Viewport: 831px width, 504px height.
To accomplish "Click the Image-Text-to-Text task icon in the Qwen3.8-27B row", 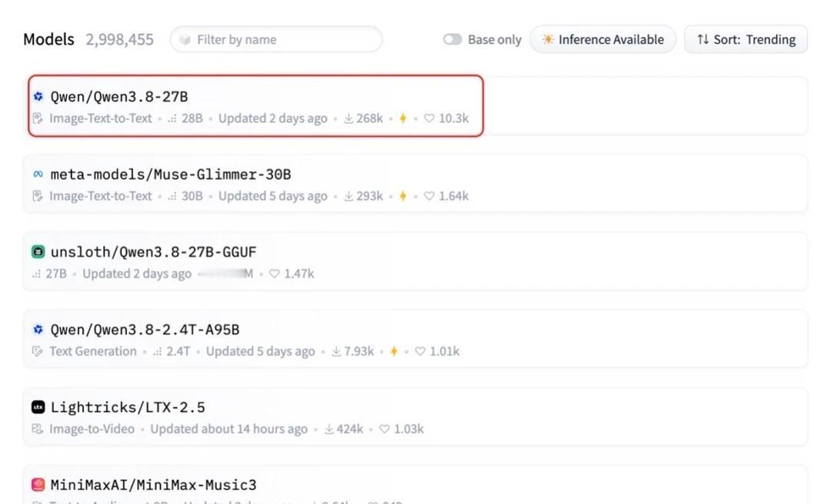I will [x=38, y=118].
